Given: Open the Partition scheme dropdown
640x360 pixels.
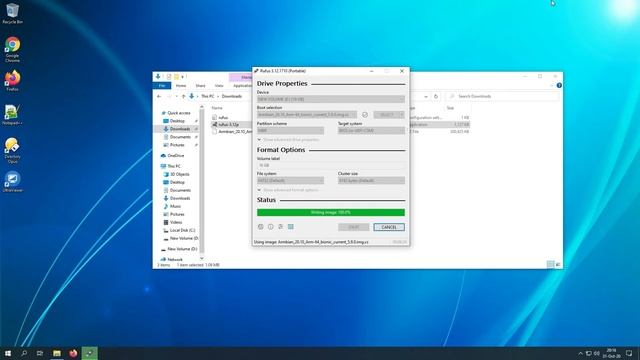Looking at the screenshot, I should [290, 131].
